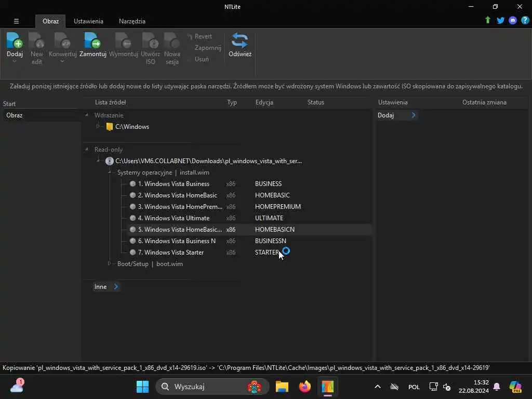The image size is (532, 399).
Task: Click the Nowa sesja toolbar icon
Action: point(172,41)
